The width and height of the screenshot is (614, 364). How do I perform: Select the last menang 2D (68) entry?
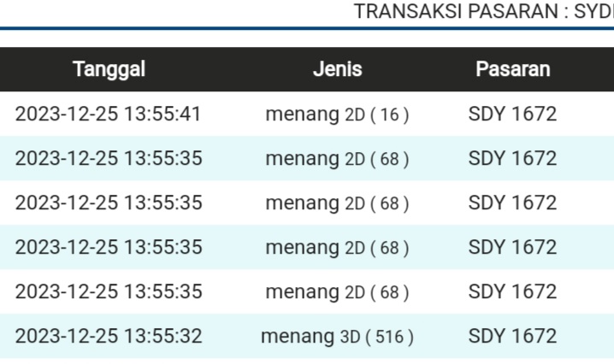tap(337, 291)
